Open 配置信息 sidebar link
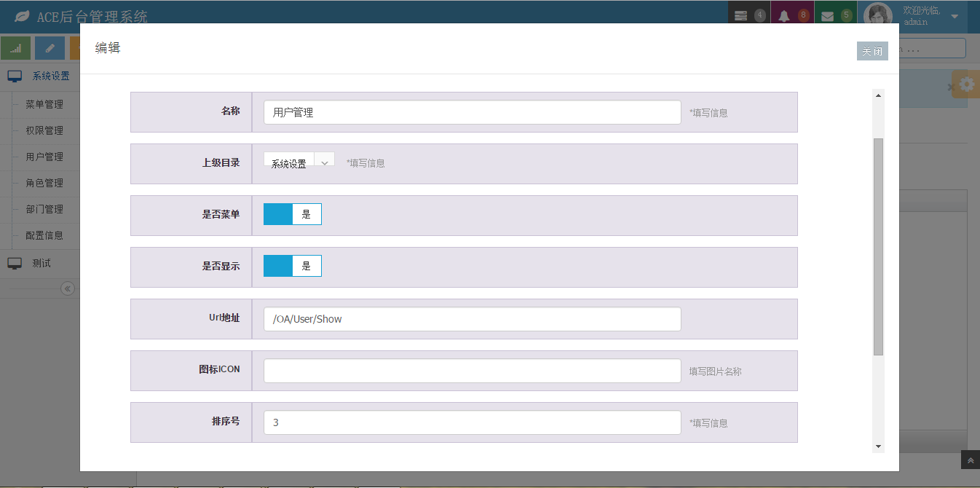Viewport: 980px width, 488px height. click(x=44, y=235)
